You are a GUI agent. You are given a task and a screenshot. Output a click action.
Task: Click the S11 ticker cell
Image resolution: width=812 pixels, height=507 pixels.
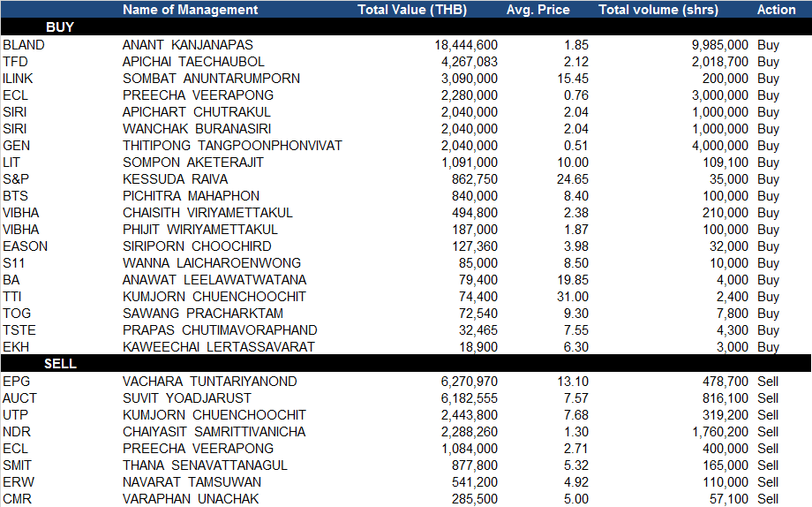(13, 263)
